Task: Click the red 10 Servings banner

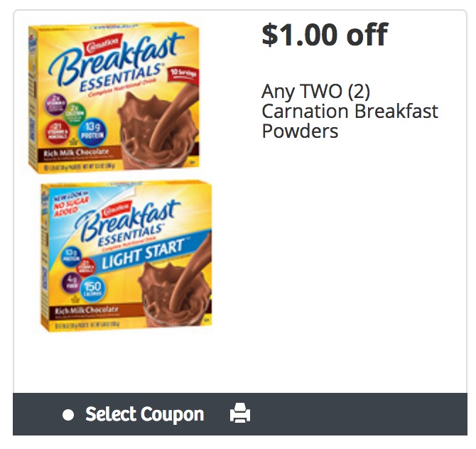Action: (184, 72)
